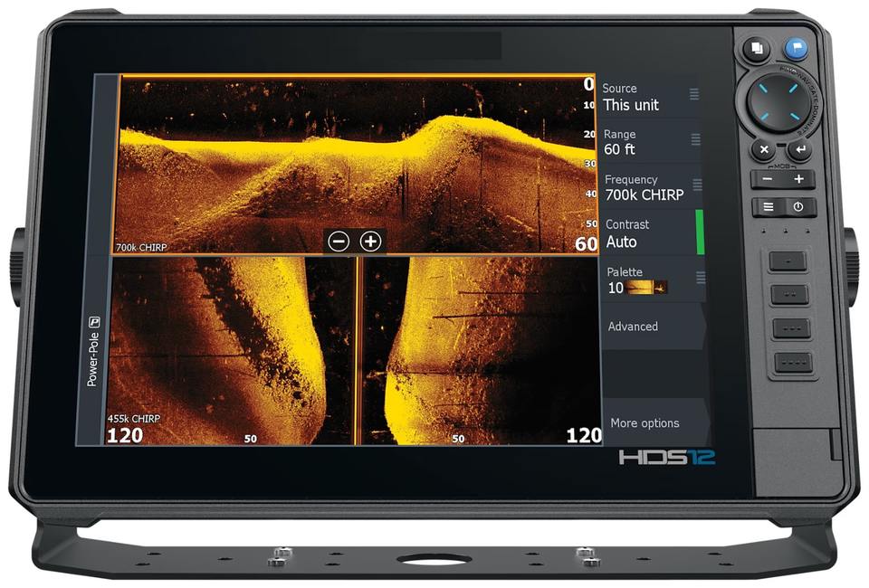Push the Power key

click(x=798, y=206)
